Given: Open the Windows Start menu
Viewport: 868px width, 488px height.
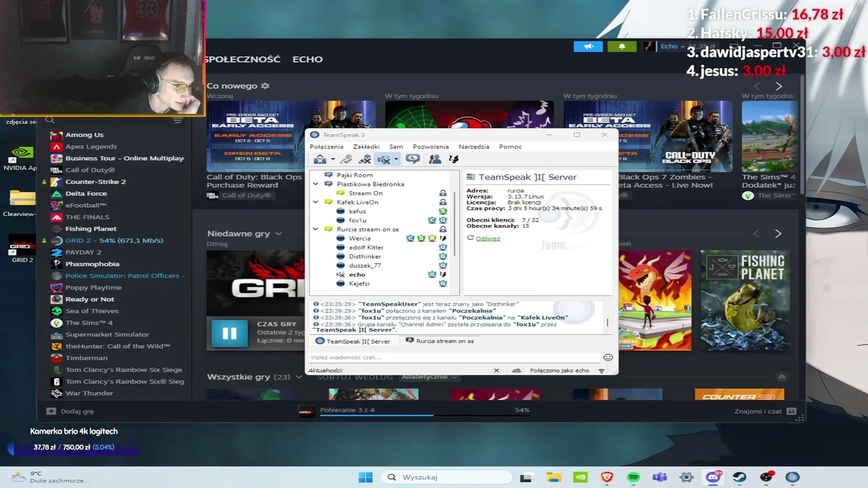Looking at the screenshot, I should pyautogui.click(x=365, y=477).
